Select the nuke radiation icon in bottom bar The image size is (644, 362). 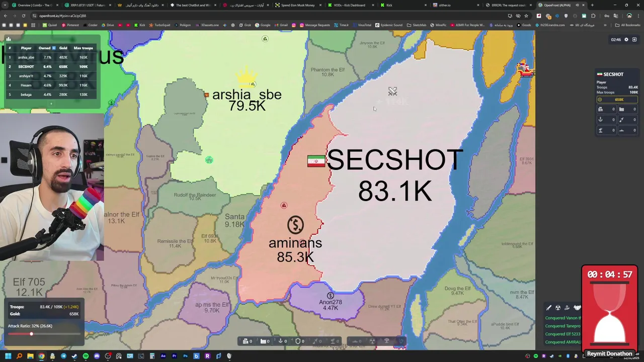pyautogui.click(x=372, y=341)
